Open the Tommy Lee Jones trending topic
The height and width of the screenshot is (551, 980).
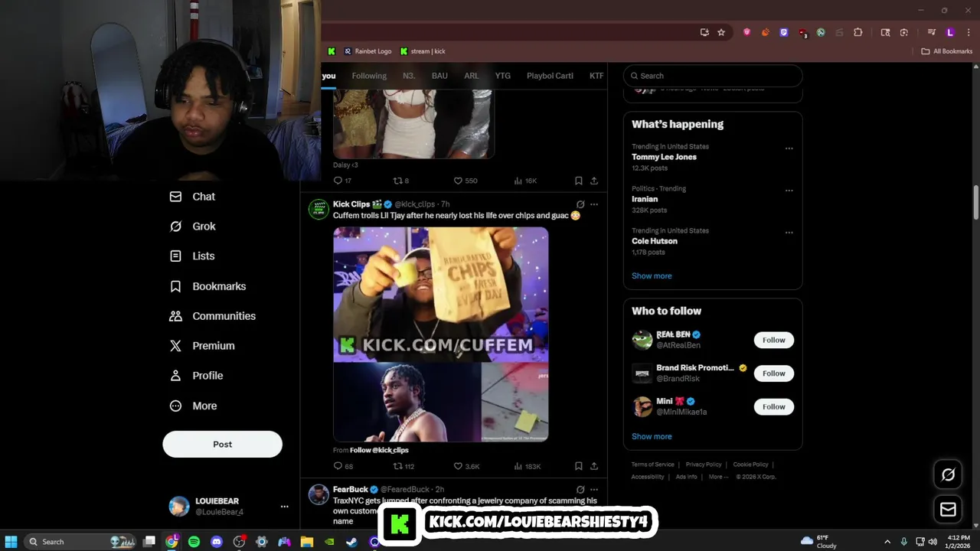coord(664,157)
